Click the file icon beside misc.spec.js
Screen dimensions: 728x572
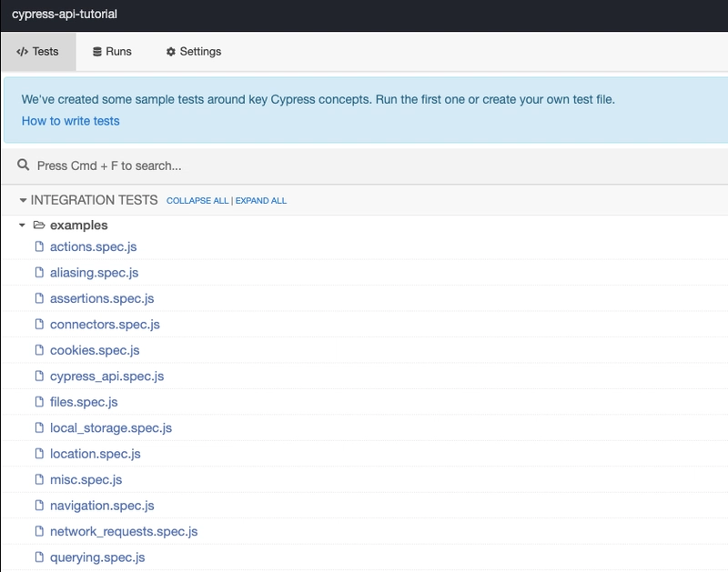(x=39, y=479)
